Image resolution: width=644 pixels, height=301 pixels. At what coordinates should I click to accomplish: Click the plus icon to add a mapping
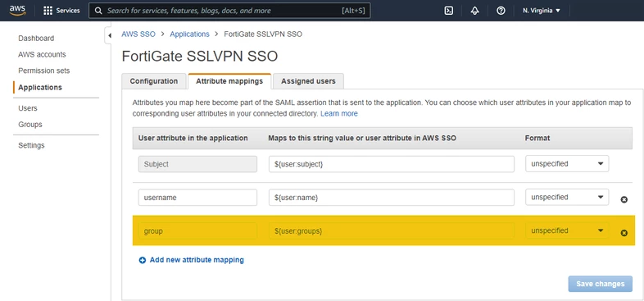click(x=142, y=260)
